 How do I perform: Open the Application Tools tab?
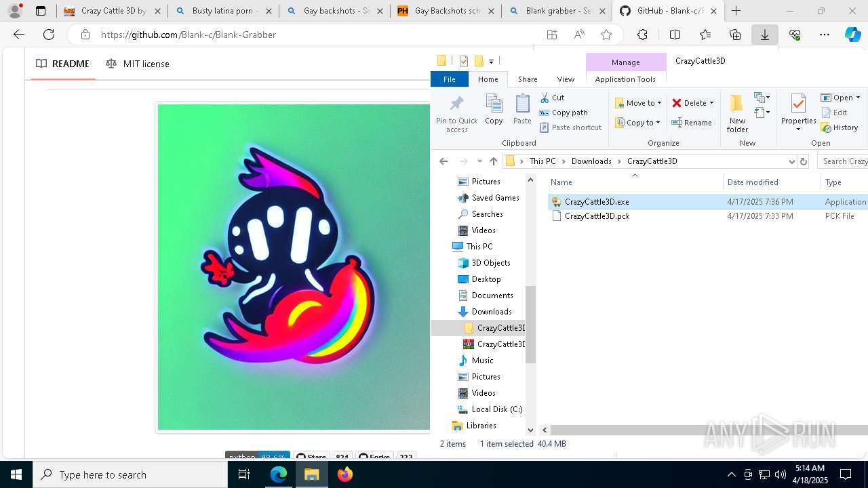pyautogui.click(x=625, y=79)
